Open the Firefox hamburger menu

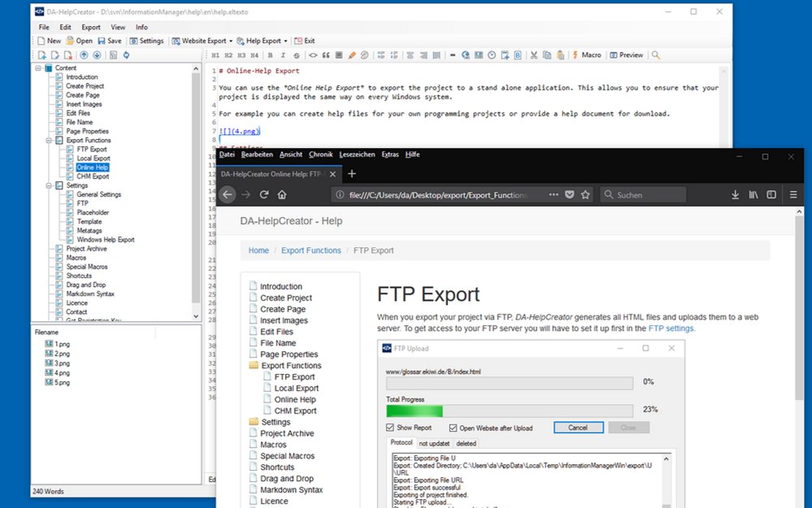click(x=793, y=195)
